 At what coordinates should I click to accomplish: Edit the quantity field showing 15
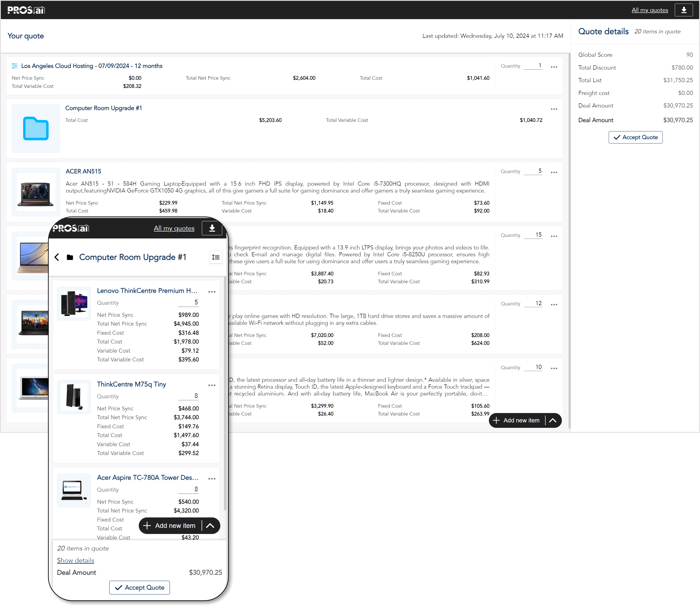(x=533, y=235)
